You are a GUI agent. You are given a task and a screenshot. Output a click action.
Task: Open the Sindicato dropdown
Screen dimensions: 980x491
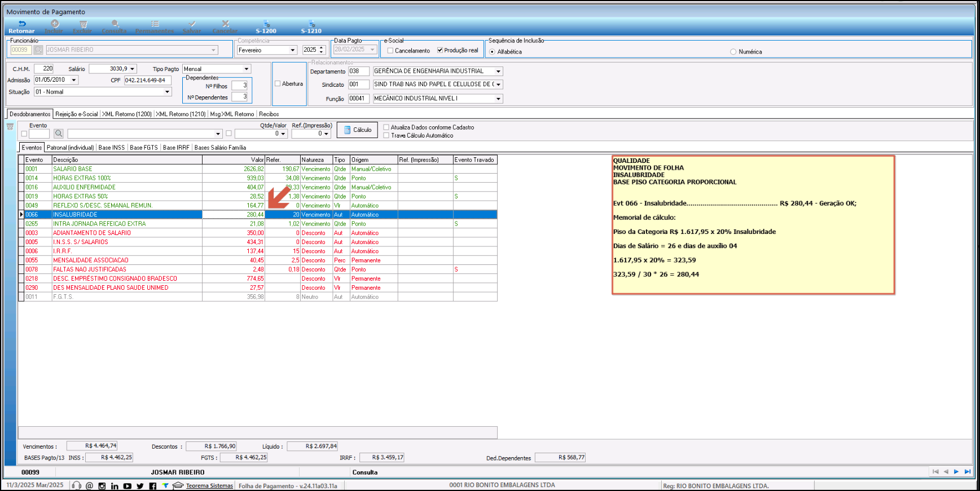tap(498, 85)
